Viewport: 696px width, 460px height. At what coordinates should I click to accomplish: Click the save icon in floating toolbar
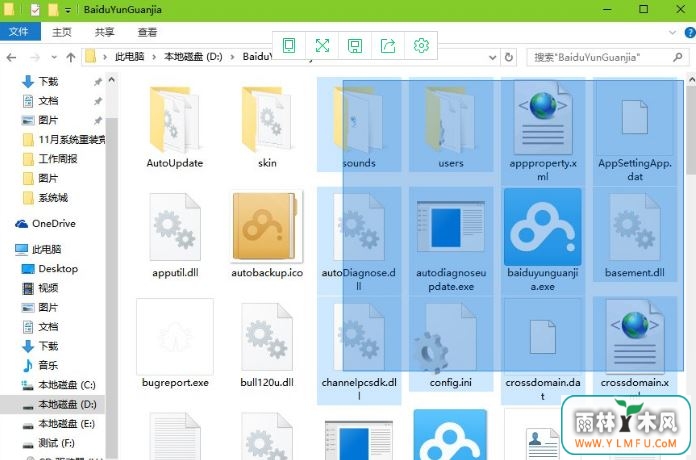(x=355, y=45)
